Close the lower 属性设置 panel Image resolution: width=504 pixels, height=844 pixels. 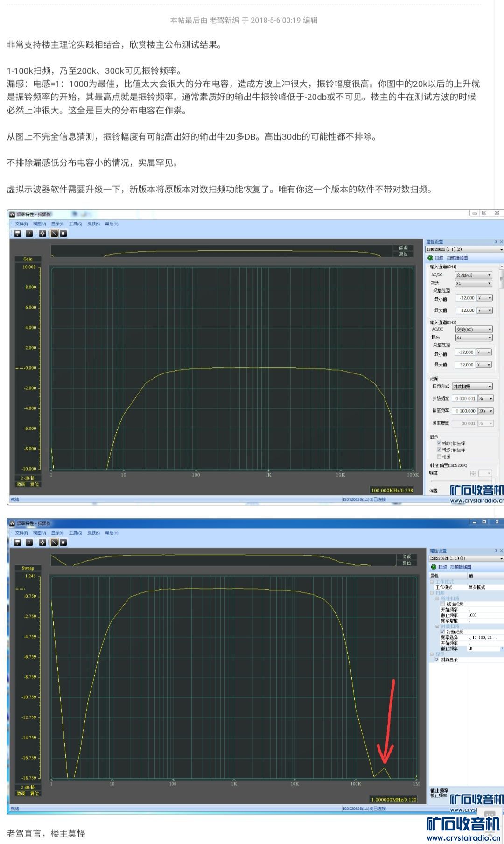pos(501,551)
